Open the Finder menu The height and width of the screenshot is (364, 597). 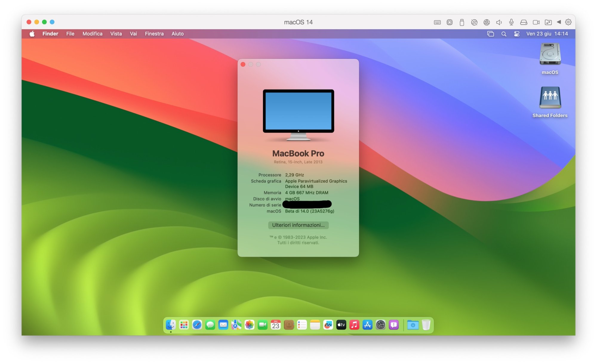(50, 34)
